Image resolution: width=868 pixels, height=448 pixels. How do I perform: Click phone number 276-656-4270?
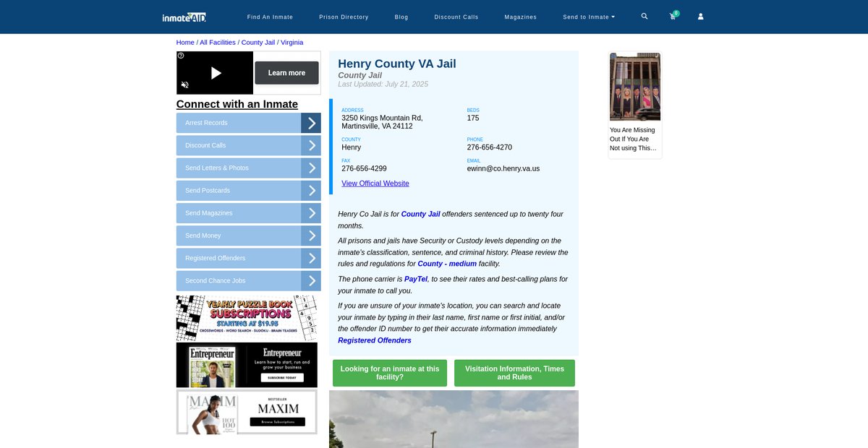point(490,147)
